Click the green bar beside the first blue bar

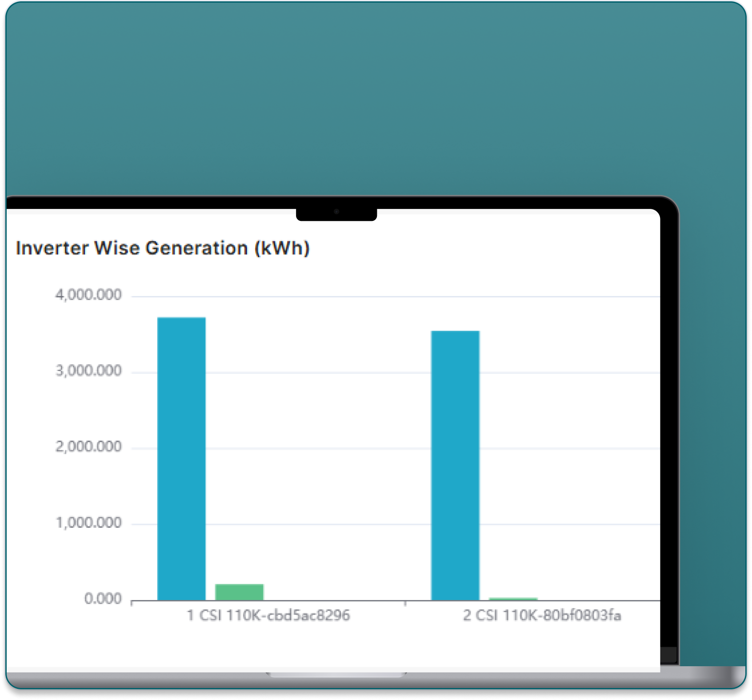239,591
